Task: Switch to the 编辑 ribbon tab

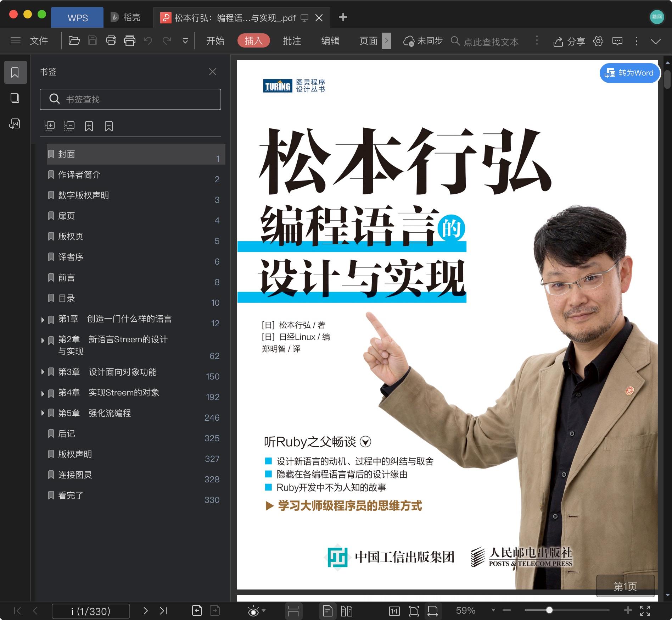Action: click(x=330, y=41)
